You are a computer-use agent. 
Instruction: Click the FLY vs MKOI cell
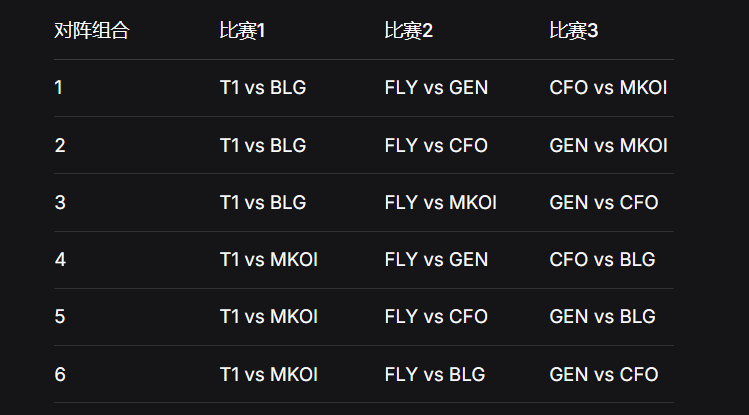tap(440, 202)
